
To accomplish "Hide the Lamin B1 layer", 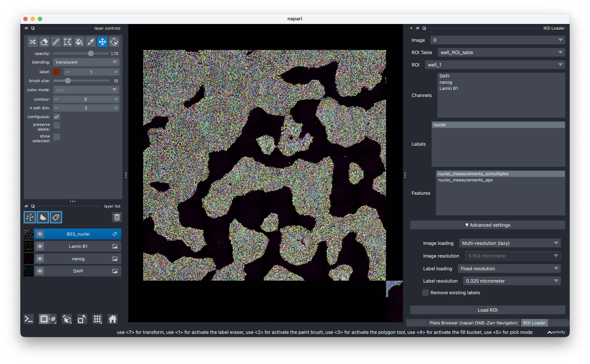I will 40,246.
